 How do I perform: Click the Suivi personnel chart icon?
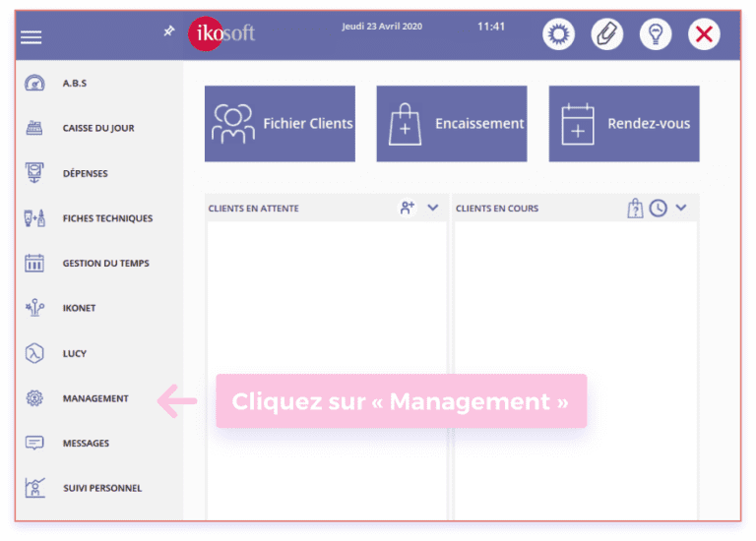pos(34,488)
